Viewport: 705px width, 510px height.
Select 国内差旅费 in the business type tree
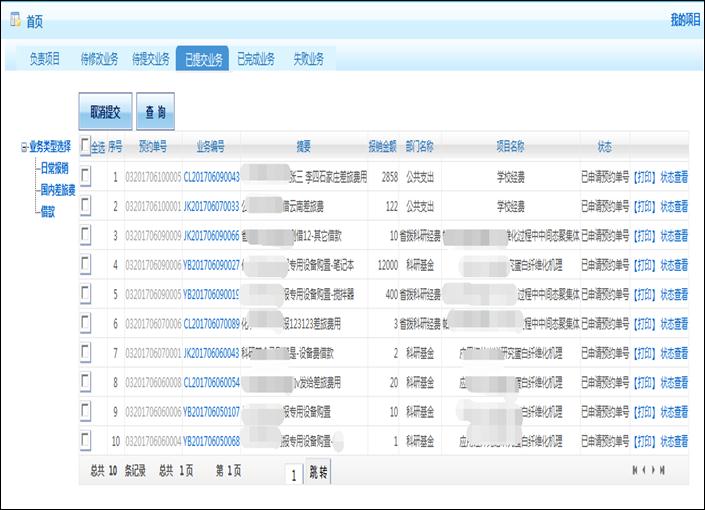pyautogui.click(x=58, y=189)
